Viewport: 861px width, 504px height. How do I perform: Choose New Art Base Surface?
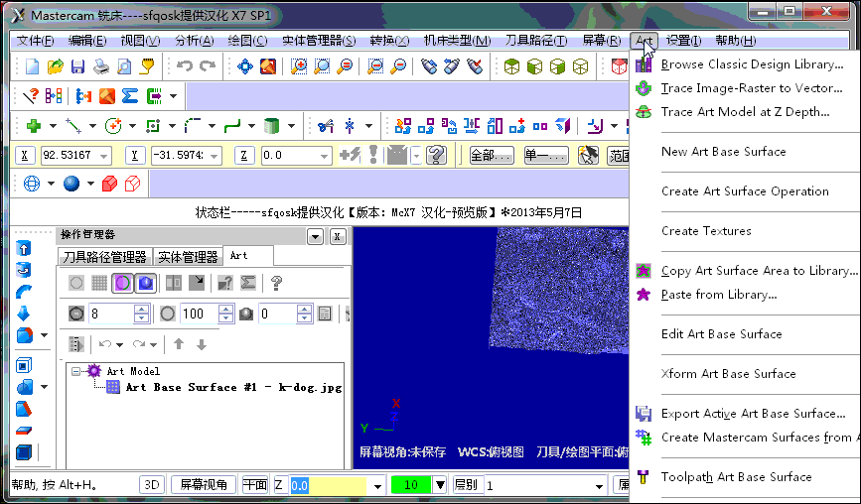pos(723,152)
